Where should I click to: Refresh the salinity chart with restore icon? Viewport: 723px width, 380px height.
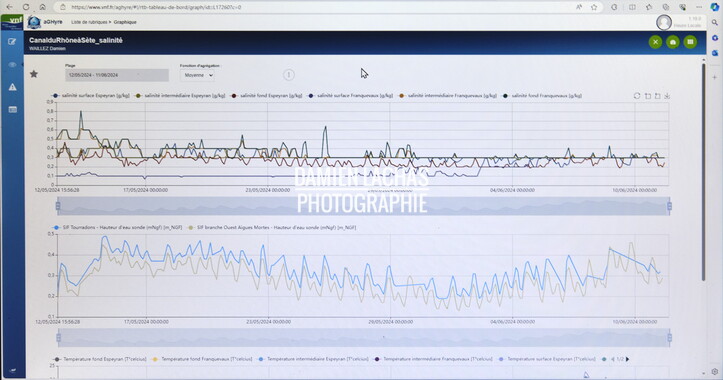pos(637,96)
